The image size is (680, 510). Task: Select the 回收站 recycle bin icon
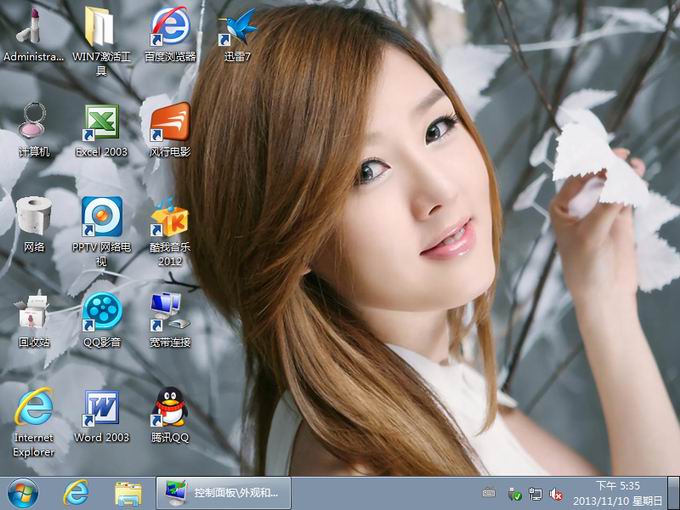click(x=34, y=312)
